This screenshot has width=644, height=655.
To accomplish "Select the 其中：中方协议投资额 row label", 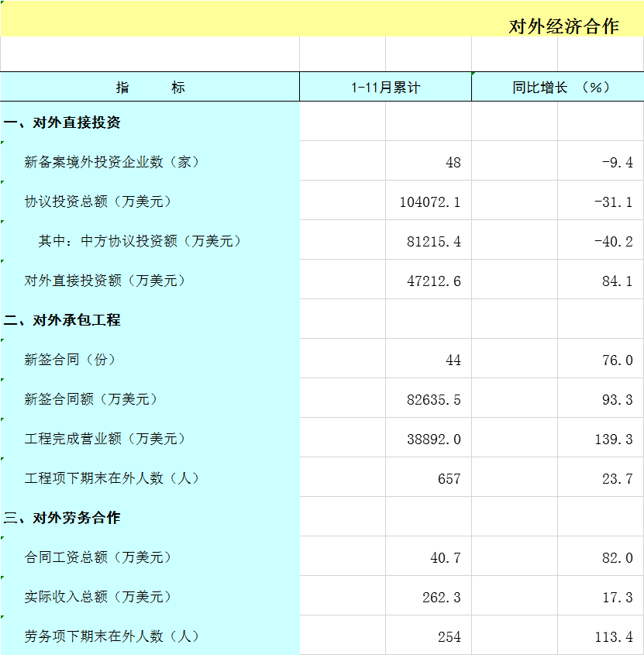I will (x=139, y=241).
